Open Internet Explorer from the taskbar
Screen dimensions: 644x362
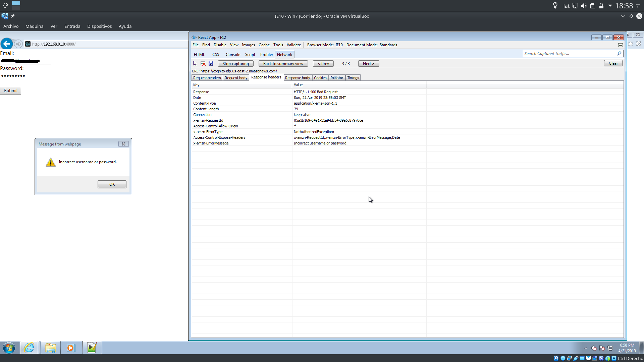click(29, 348)
